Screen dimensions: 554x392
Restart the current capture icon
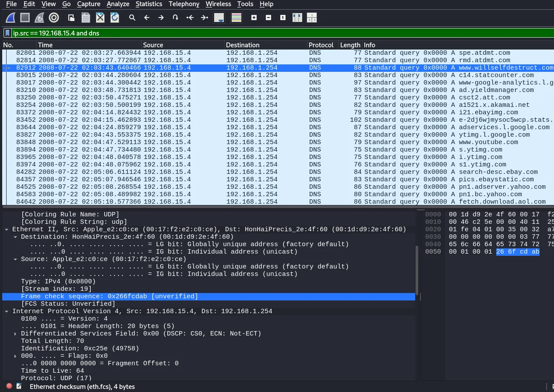39,18
